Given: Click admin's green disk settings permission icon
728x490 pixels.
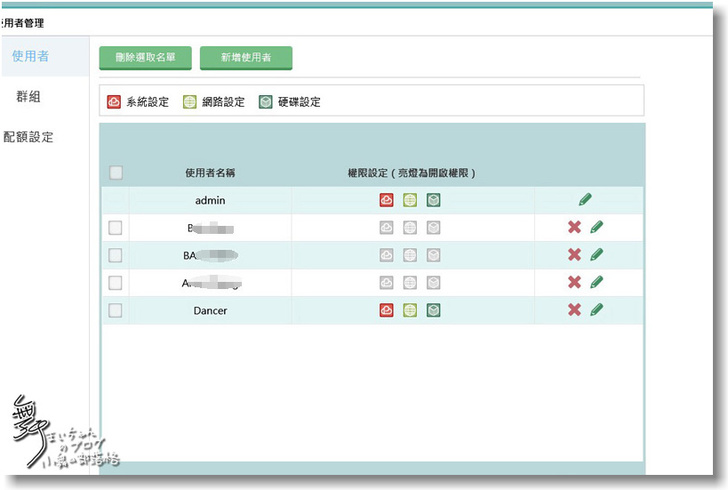Looking at the screenshot, I should [x=433, y=200].
